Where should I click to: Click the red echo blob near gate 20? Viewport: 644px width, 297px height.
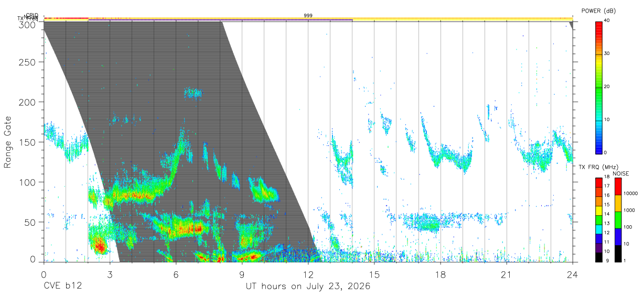[x=99, y=245]
